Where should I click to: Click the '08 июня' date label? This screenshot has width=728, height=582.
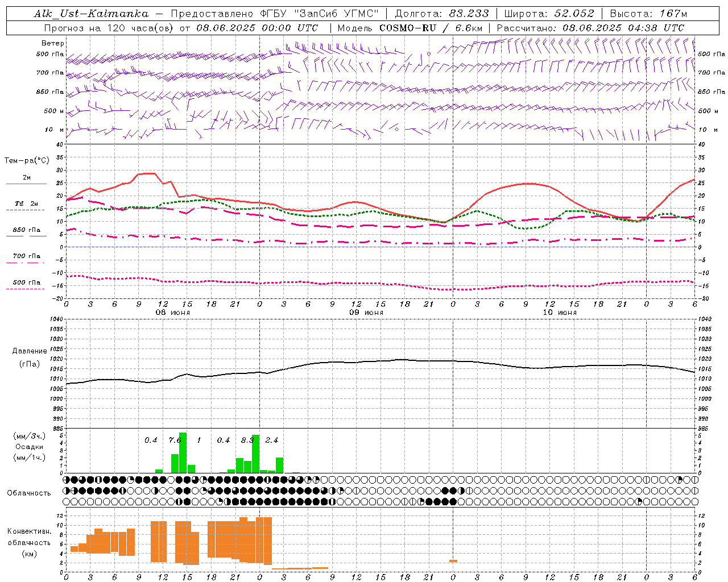(x=173, y=313)
